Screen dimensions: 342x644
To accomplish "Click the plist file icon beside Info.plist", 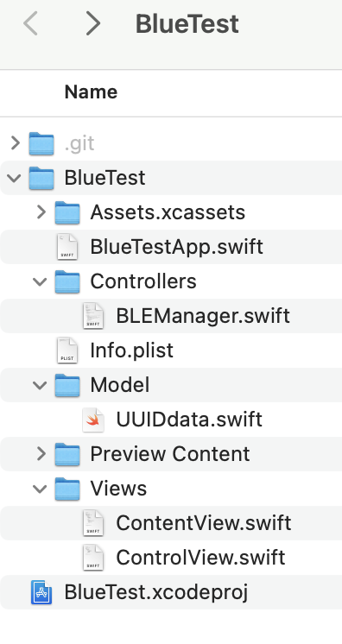I will click(67, 350).
